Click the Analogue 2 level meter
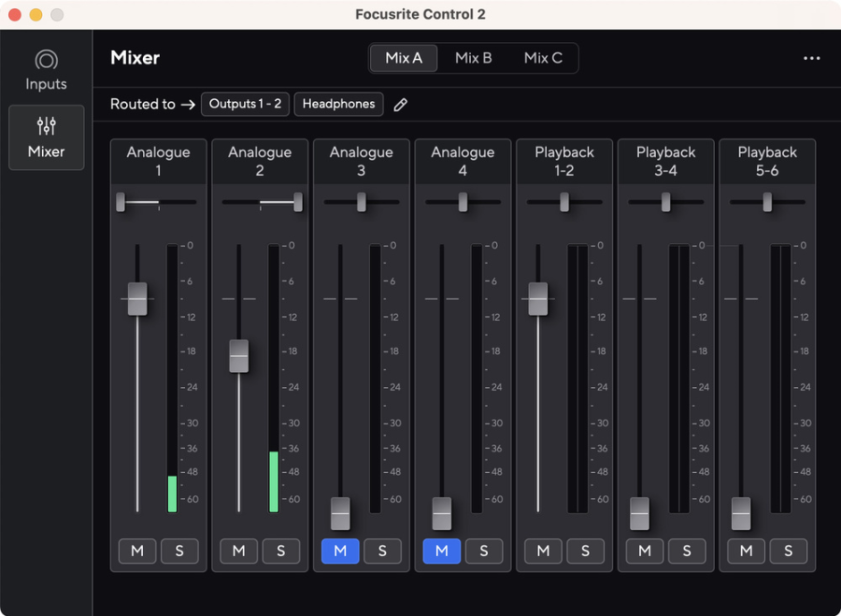 (x=274, y=379)
